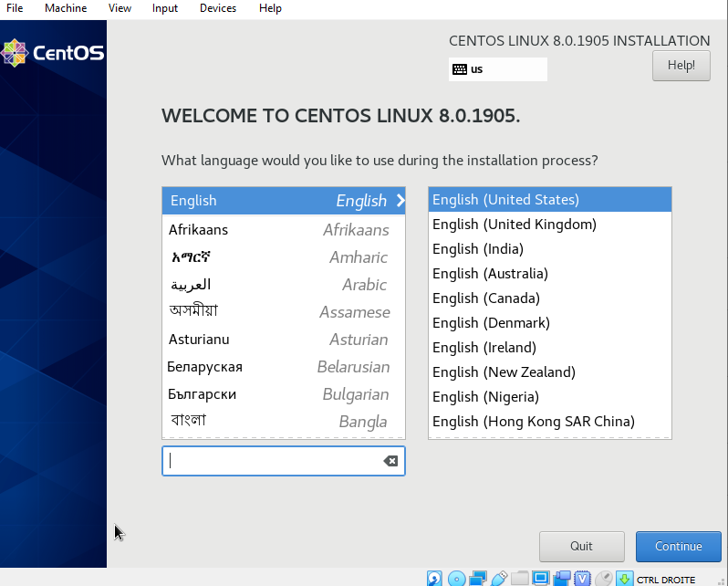Click the shared folders status icon

pos(520,579)
